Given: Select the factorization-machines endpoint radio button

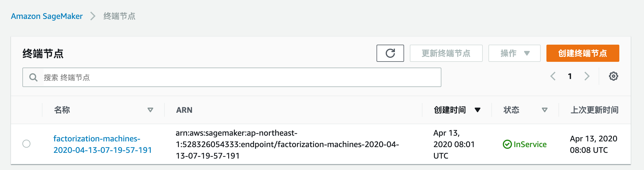Looking at the screenshot, I should (x=26, y=144).
